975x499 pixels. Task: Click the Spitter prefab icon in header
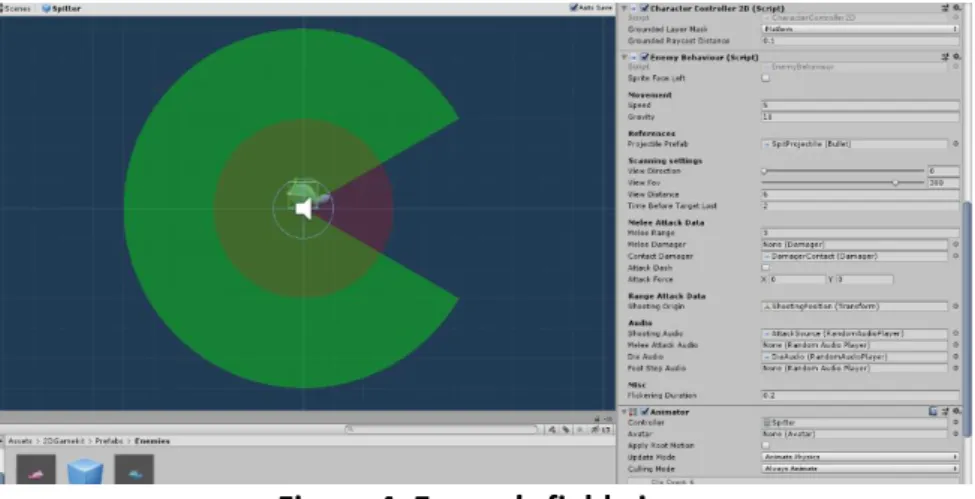point(46,9)
